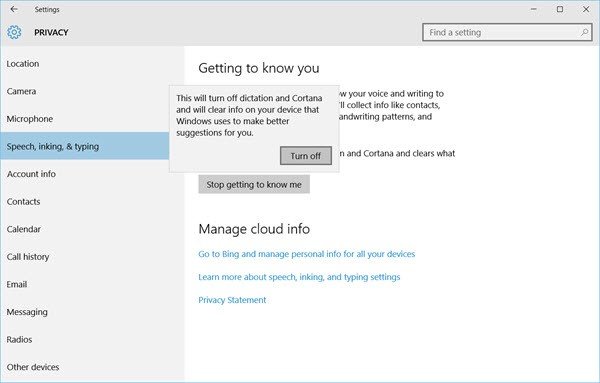The image size is (600, 383).
Task: Open Go to Bing and manage personal info link
Action: 307,254
